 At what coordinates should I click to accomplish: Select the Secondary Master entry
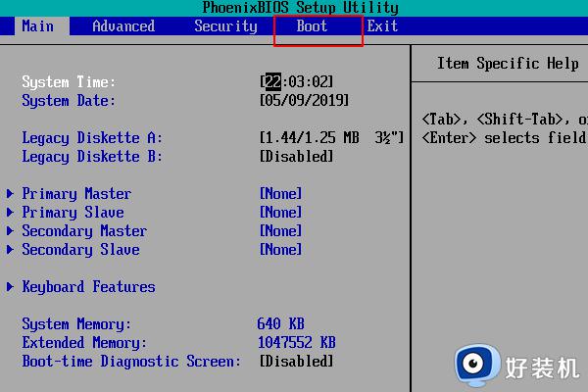point(84,231)
